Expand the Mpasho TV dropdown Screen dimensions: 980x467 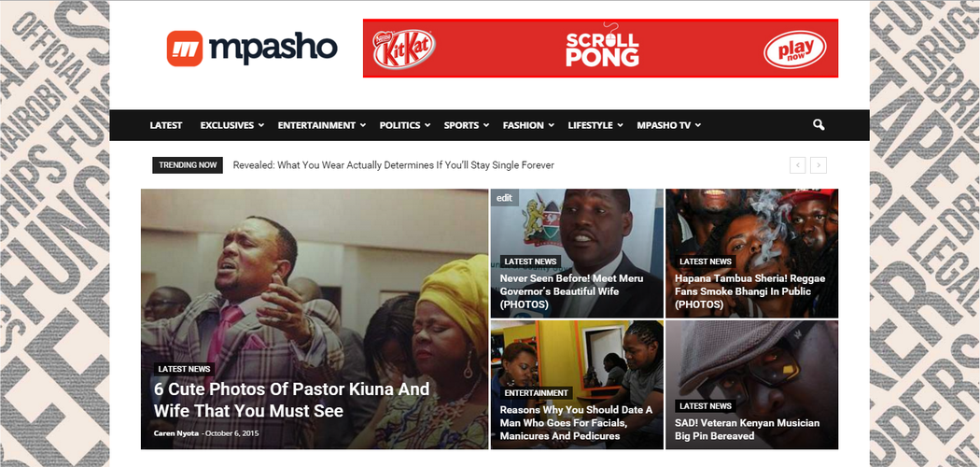tap(669, 125)
